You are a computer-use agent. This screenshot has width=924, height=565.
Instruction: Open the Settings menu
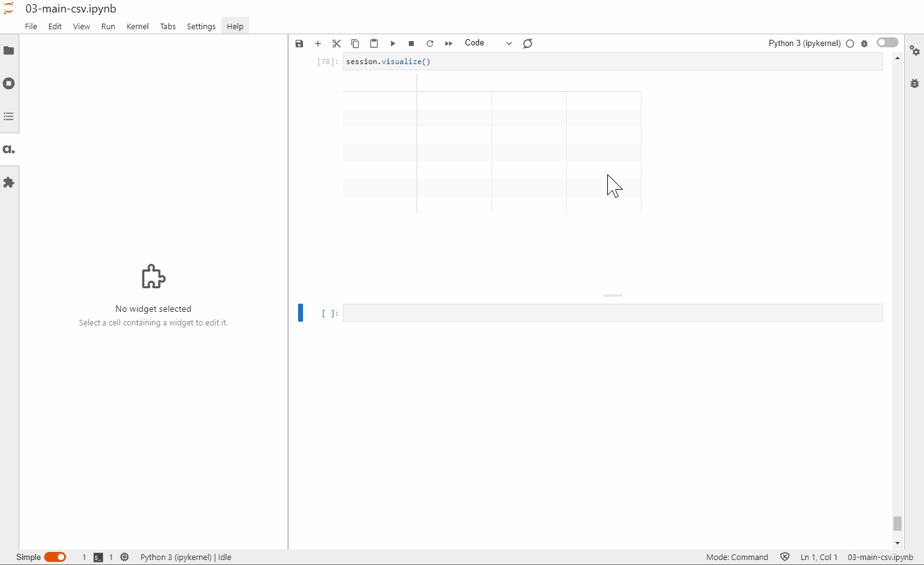click(201, 26)
